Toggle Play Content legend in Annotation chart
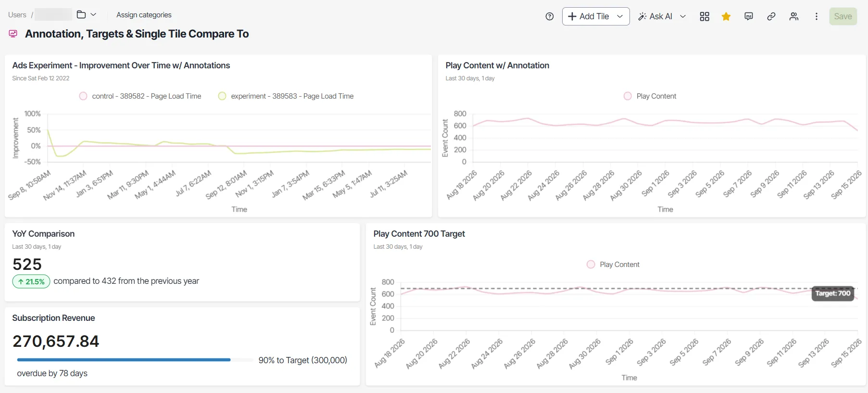868x393 pixels. coord(650,96)
